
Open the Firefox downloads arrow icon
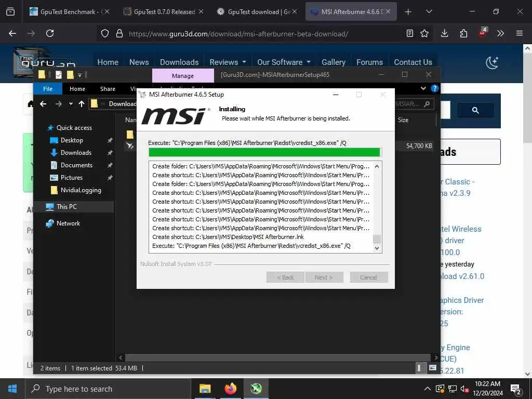pos(445,33)
